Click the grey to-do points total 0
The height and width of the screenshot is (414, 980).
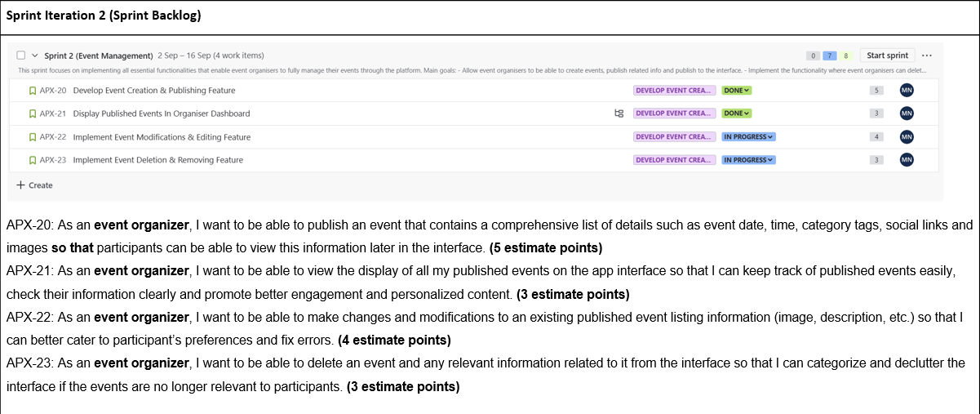point(814,56)
